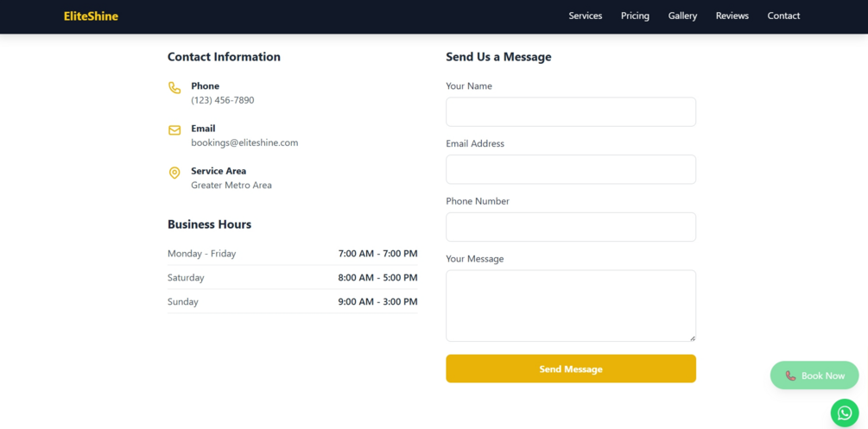Go to the Pricing section
Viewport: 868px width, 429px height.
[x=635, y=16]
